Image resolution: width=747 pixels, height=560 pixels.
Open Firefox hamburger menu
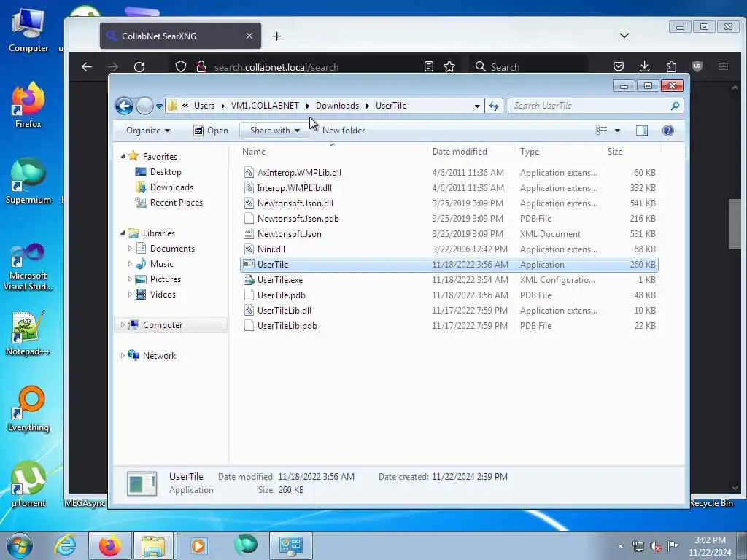pyautogui.click(x=723, y=66)
